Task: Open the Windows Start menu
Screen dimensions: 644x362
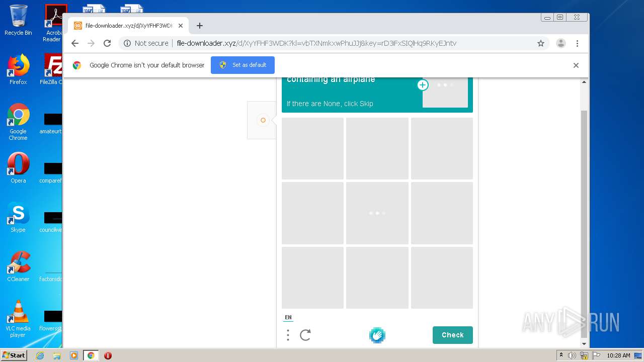Action: click(x=14, y=355)
